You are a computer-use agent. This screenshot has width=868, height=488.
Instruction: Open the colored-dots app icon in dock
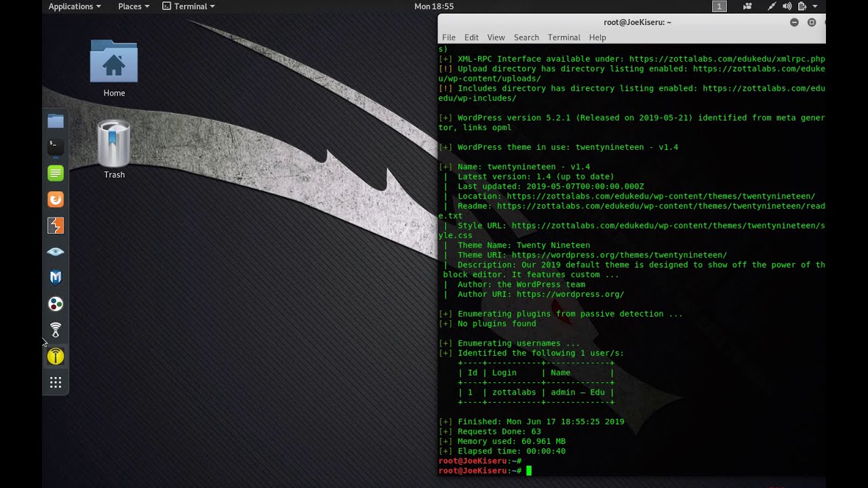click(x=56, y=304)
